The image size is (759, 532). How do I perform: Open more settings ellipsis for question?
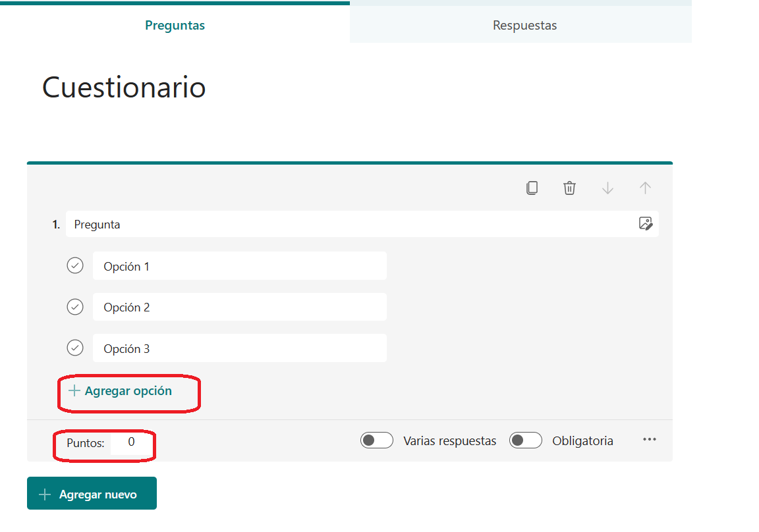pos(650,439)
